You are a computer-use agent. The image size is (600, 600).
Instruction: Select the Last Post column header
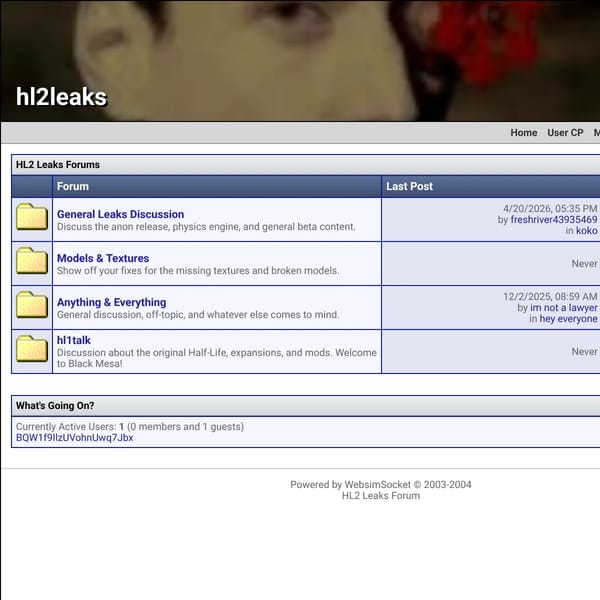tap(409, 186)
